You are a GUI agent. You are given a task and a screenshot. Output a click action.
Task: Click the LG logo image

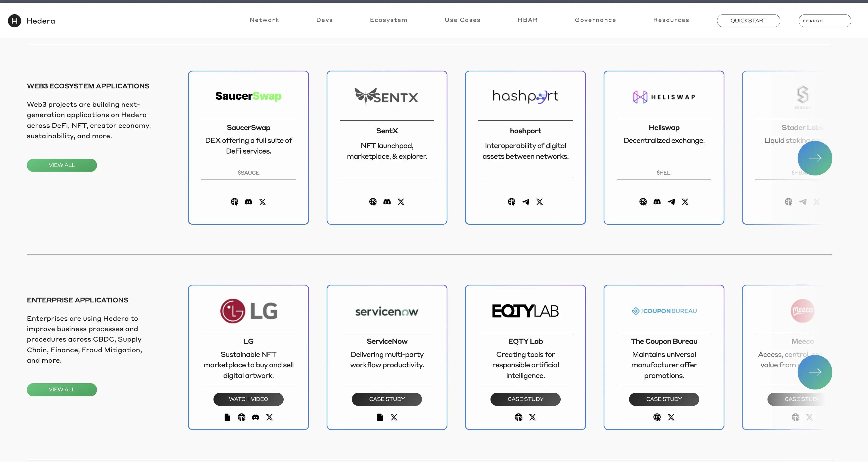coord(249,311)
